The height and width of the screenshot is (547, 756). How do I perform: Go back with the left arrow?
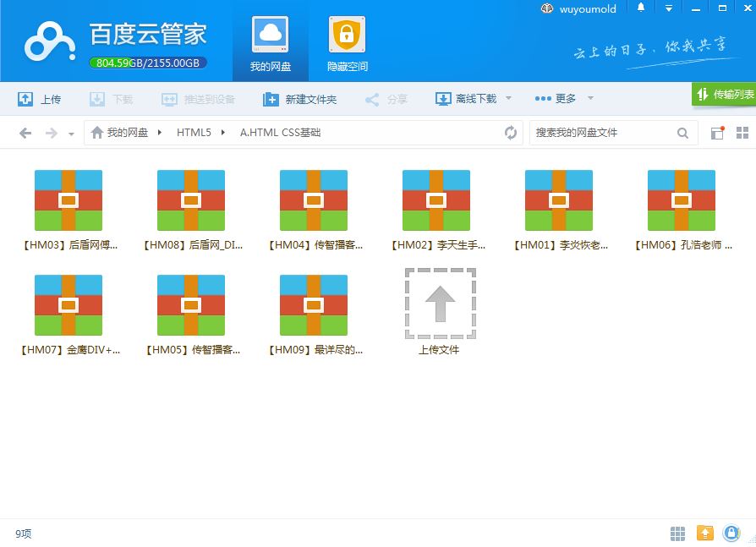pos(25,133)
